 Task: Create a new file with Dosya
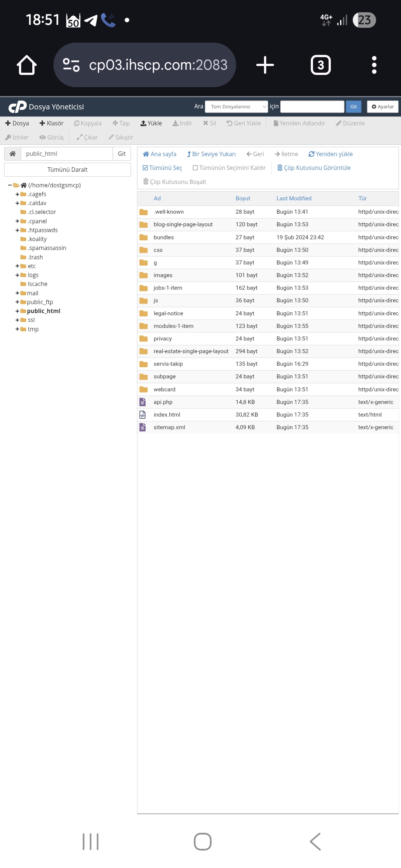(x=17, y=123)
